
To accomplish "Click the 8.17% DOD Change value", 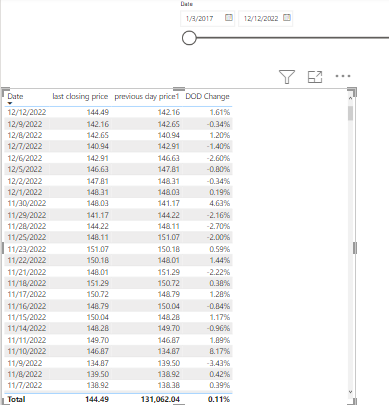I will tap(220, 351).
